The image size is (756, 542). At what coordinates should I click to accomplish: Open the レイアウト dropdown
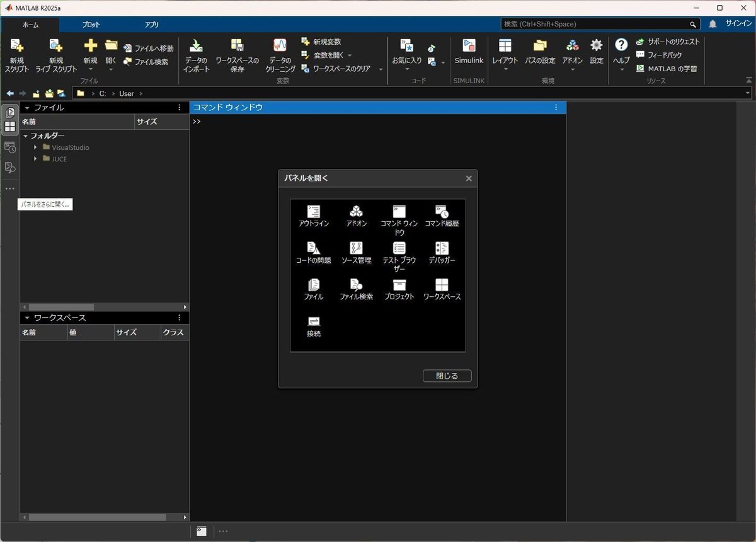coord(505,69)
